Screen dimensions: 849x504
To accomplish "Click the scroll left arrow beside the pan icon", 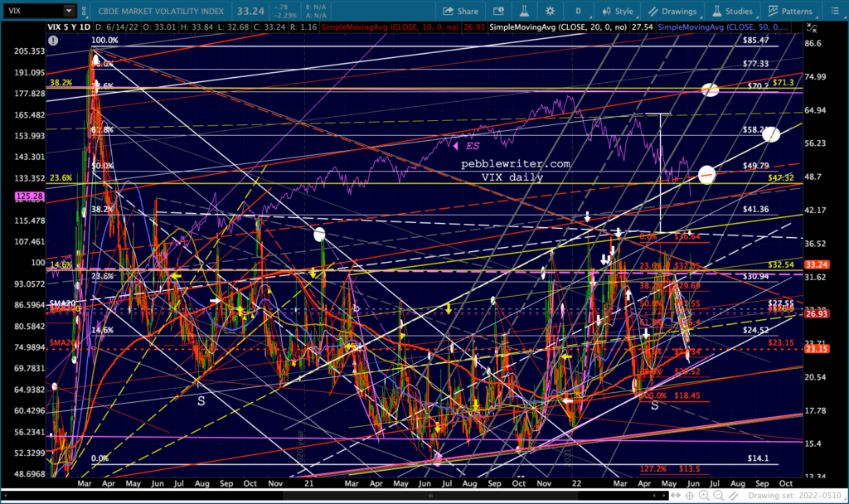I will pos(654,496).
